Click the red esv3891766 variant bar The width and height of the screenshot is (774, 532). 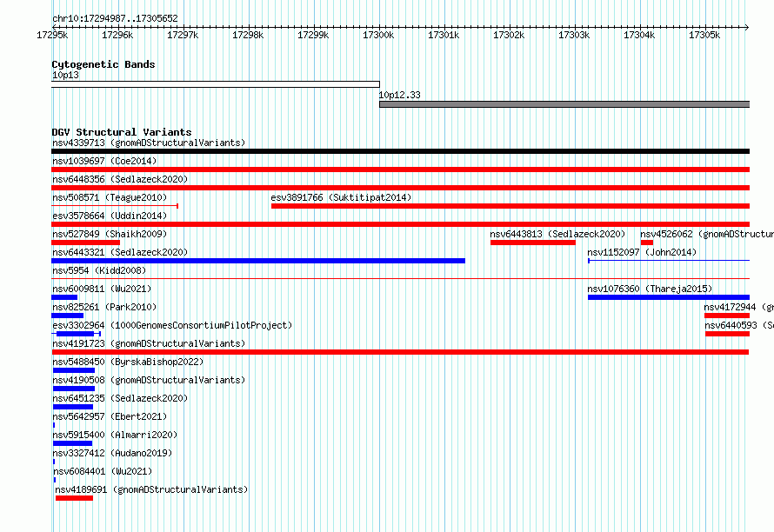(510, 206)
